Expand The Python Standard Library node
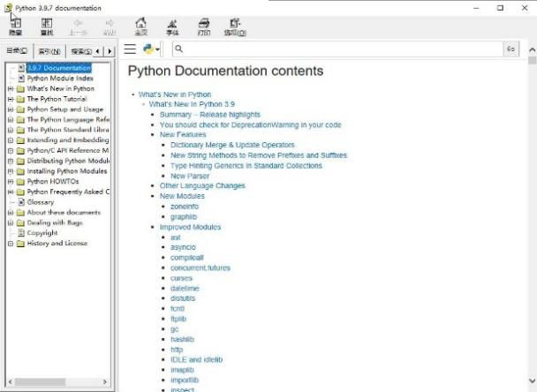 click(x=11, y=130)
